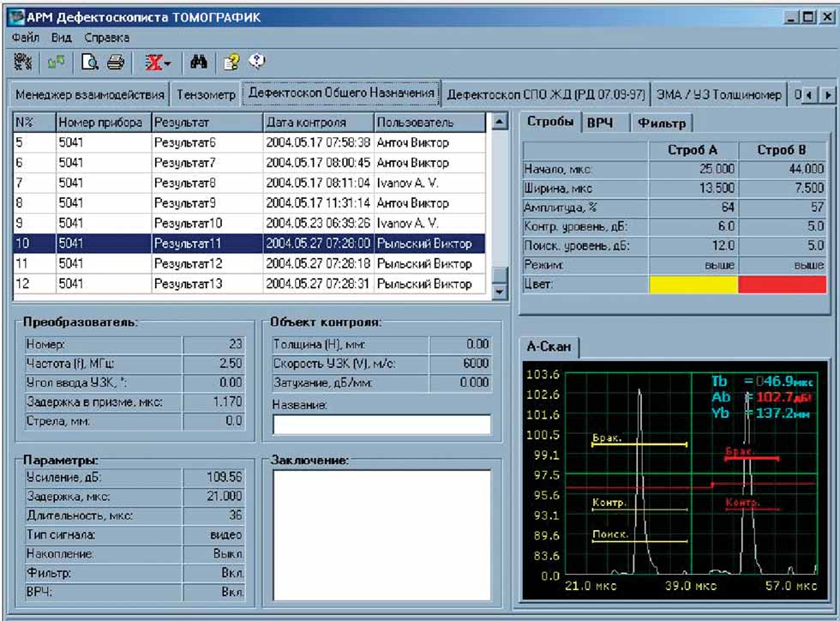Click the connection settings toolbar icon
Image resolution: width=840 pixels, height=621 pixels.
(x=23, y=63)
